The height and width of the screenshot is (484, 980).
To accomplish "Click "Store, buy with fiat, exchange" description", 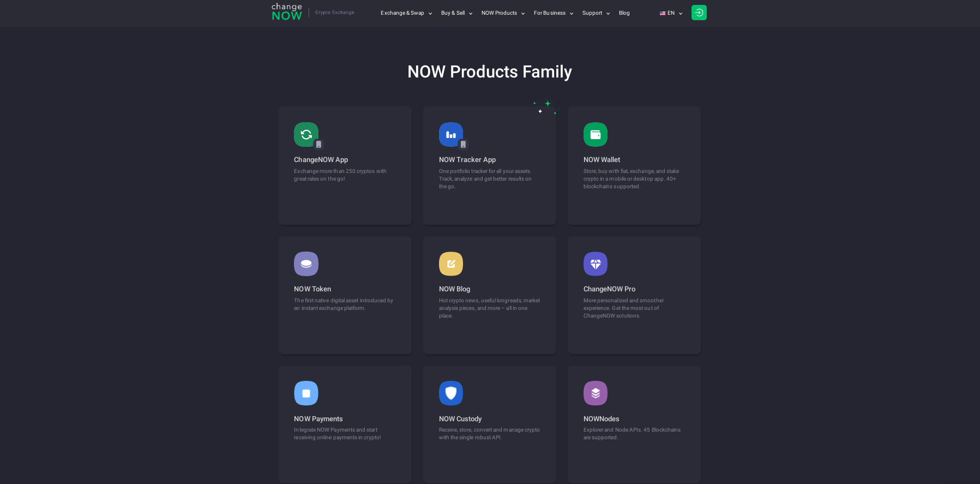I will [x=632, y=179].
